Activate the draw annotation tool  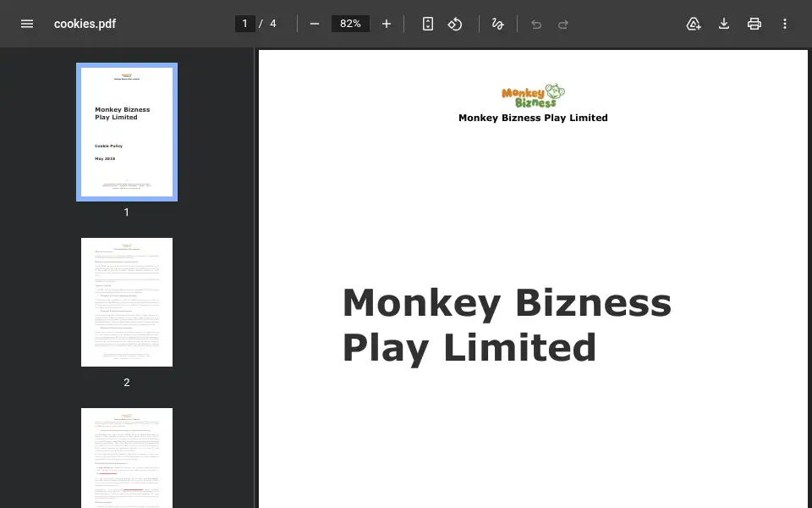tap(497, 24)
